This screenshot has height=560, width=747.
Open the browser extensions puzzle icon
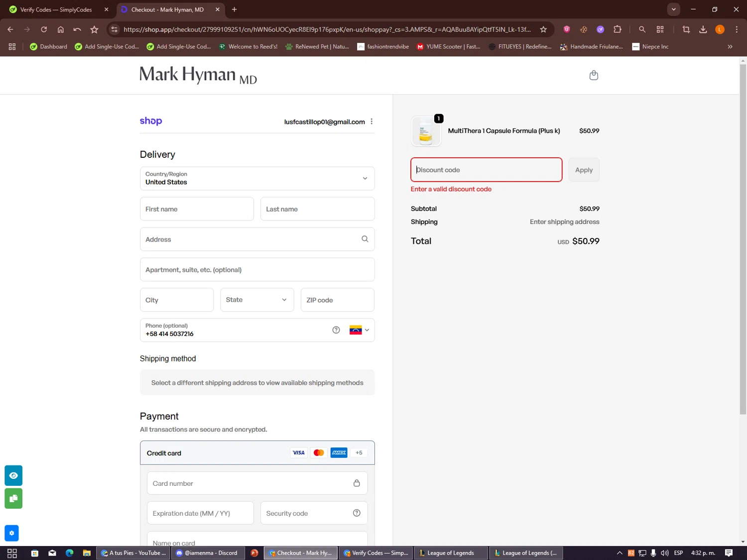pos(618,29)
